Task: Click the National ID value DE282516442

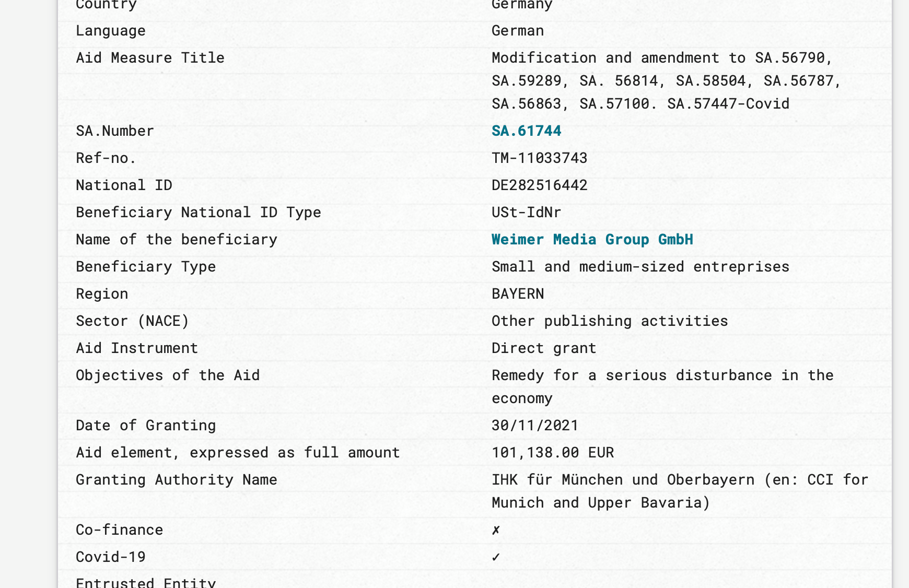Action: (x=539, y=185)
